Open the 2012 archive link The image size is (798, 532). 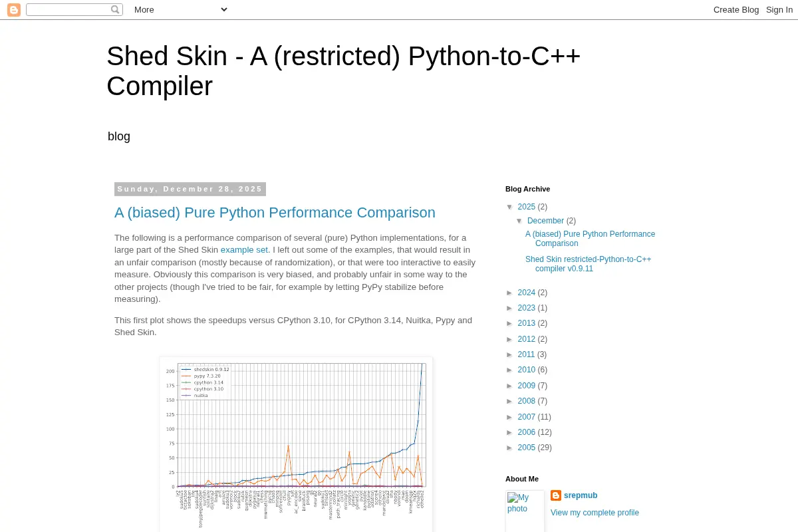(x=527, y=339)
